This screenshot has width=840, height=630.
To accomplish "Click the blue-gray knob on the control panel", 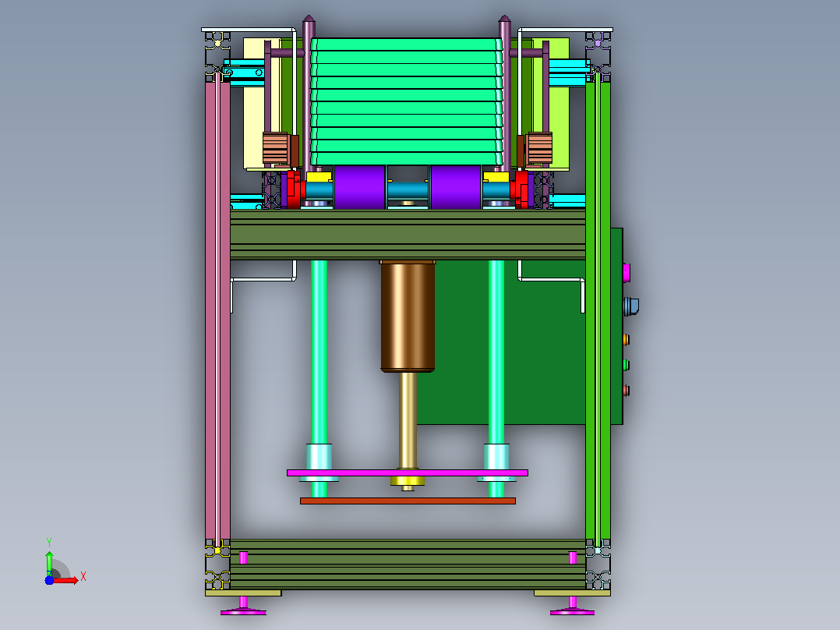I will coord(630,306).
